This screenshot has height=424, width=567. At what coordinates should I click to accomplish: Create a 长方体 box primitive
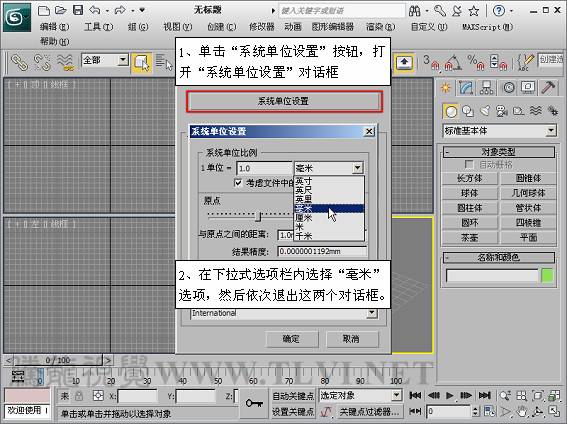tap(470, 179)
